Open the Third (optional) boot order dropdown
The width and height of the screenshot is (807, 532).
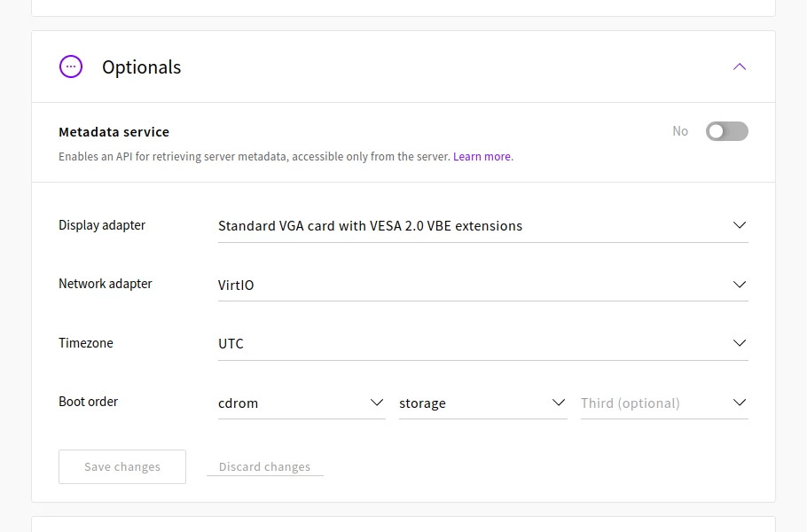pos(664,403)
